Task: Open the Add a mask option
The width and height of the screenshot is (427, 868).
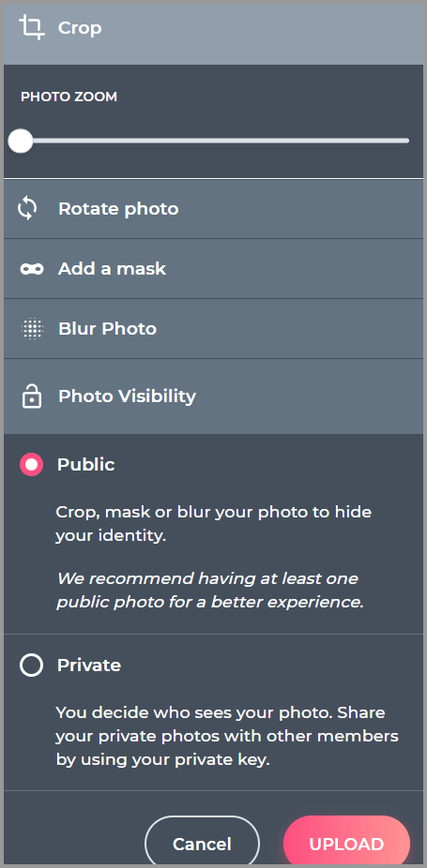Action: [x=214, y=269]
